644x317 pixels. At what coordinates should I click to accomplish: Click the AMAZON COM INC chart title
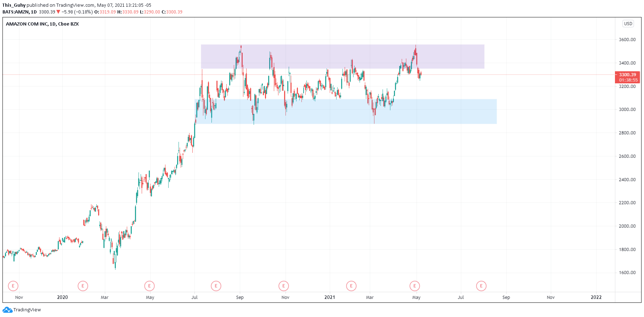pos(43,24)
